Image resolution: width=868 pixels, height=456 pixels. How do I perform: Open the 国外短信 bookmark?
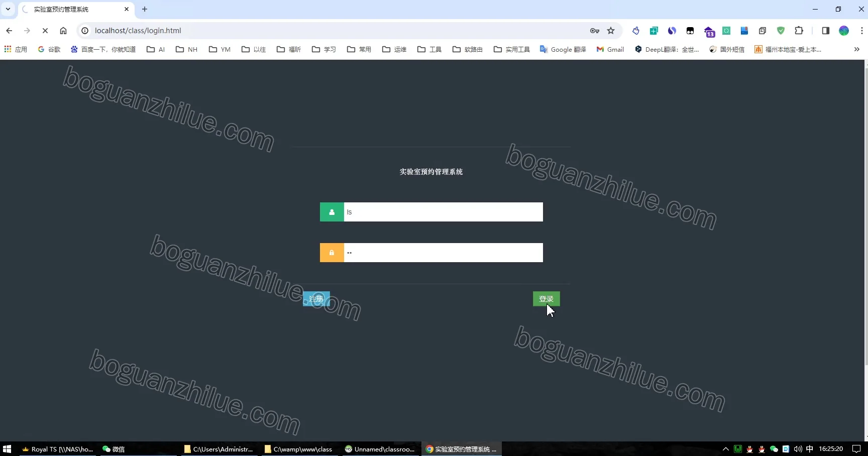tap(727, 49)
